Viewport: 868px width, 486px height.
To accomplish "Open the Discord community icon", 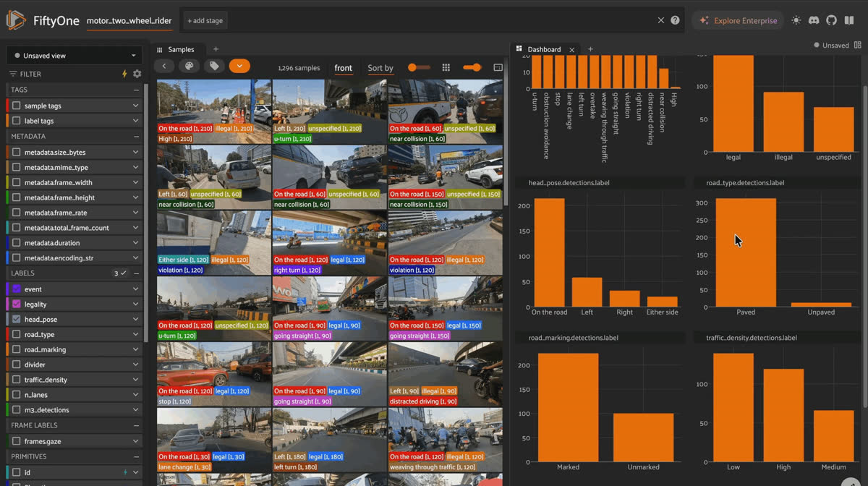I will click(x=814, y=20).
